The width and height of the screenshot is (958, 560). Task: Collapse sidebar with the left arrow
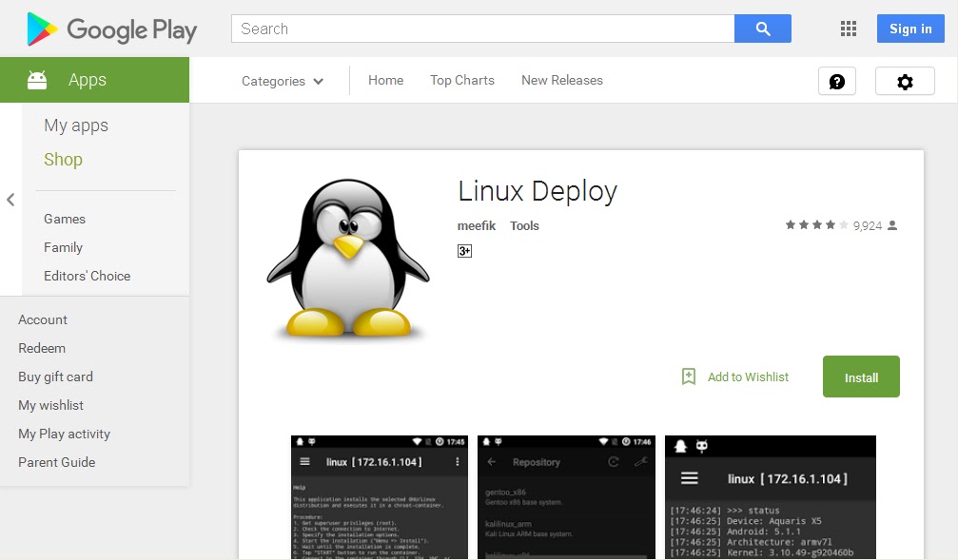point(10,200)
